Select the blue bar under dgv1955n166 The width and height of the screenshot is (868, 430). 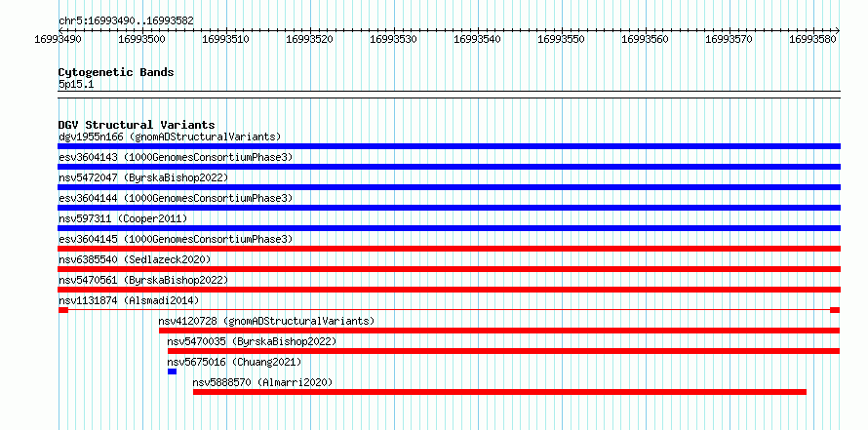[x=449, y=146]
